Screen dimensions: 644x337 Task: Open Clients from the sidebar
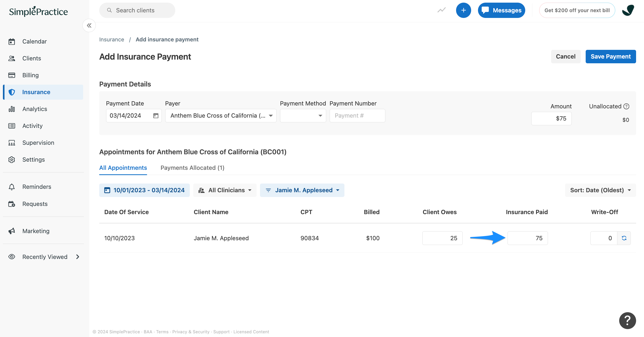[x=43, y=58]
